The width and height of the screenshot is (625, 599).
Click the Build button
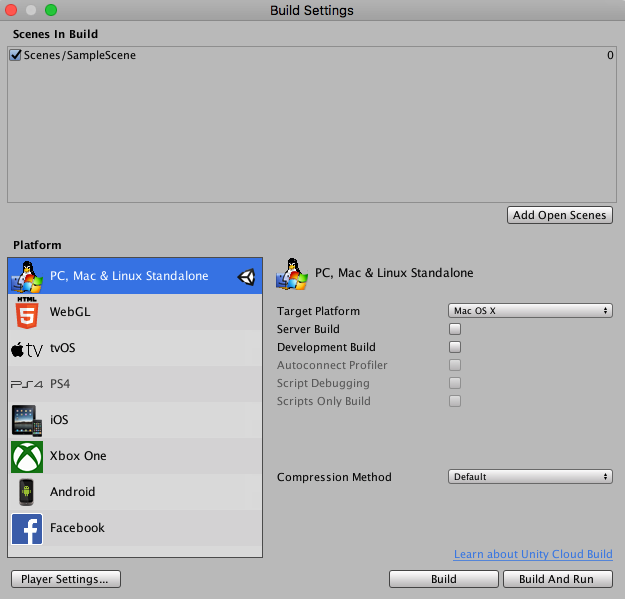pos(443,579)
